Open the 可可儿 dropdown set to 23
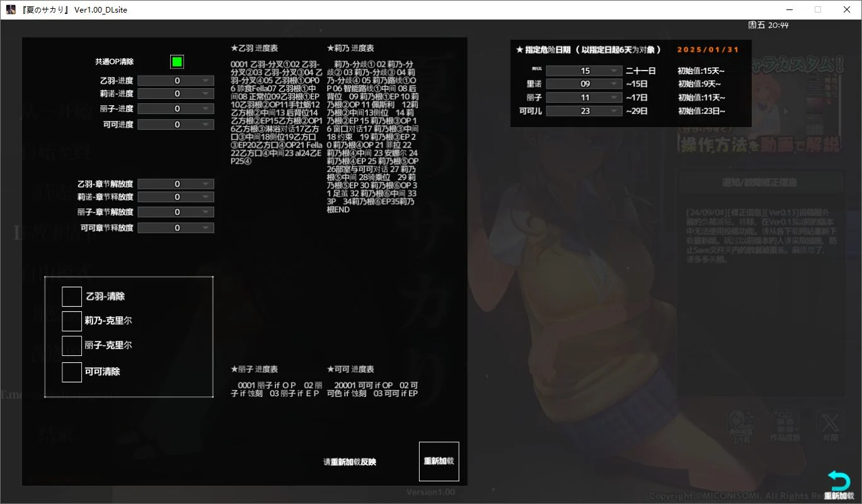 coord(584,110)
